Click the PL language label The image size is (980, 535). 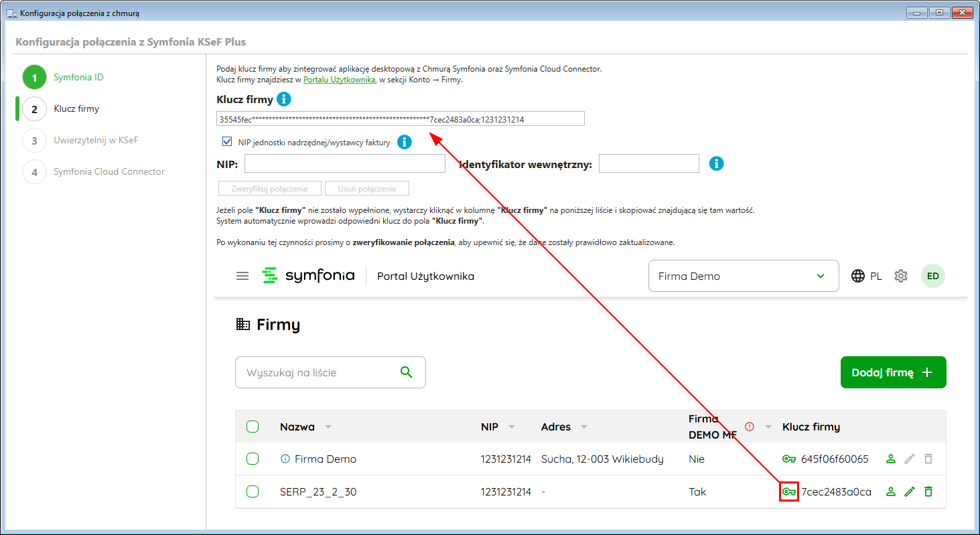[876, 276]
